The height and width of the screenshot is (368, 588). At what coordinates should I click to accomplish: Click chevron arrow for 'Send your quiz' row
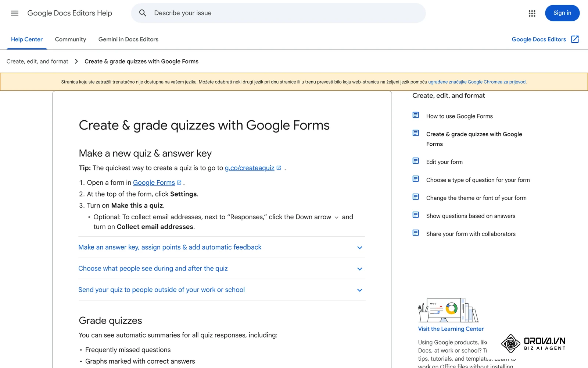click(x=360, y=290)
